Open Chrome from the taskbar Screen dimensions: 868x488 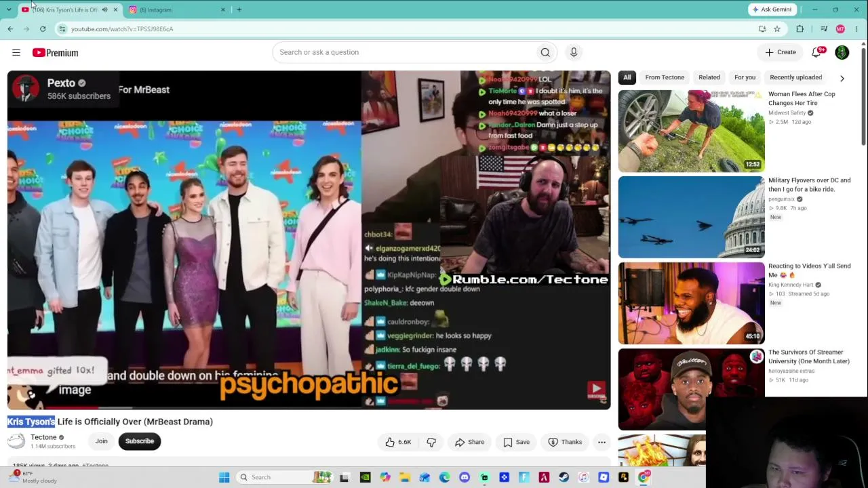pos(644,477)
